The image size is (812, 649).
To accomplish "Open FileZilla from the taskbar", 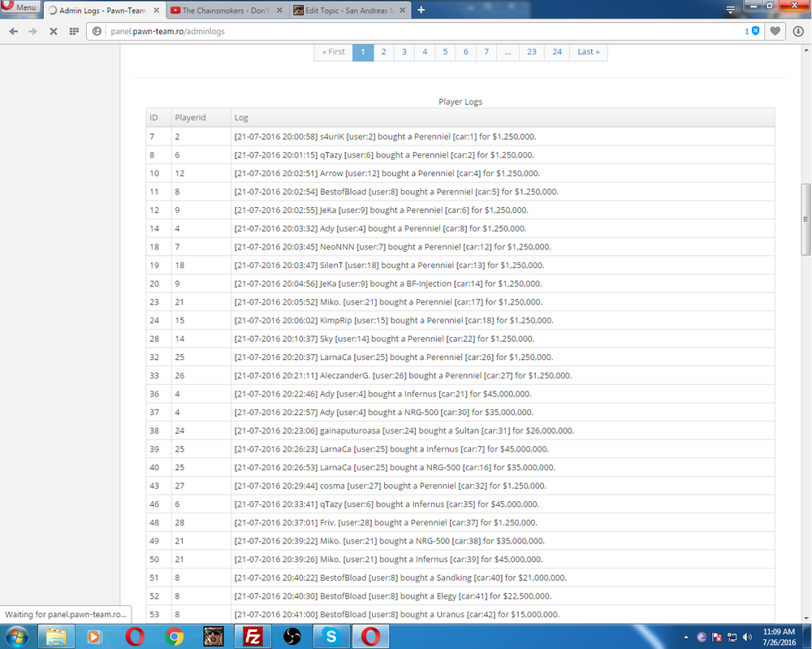I will (x=253, y=637).
